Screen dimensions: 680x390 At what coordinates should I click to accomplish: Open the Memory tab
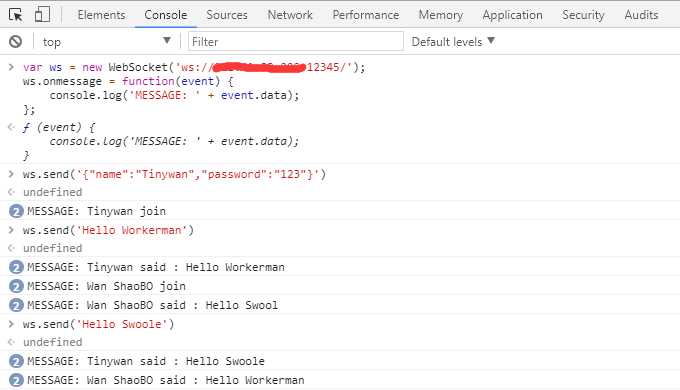click(x=441, y=15)
